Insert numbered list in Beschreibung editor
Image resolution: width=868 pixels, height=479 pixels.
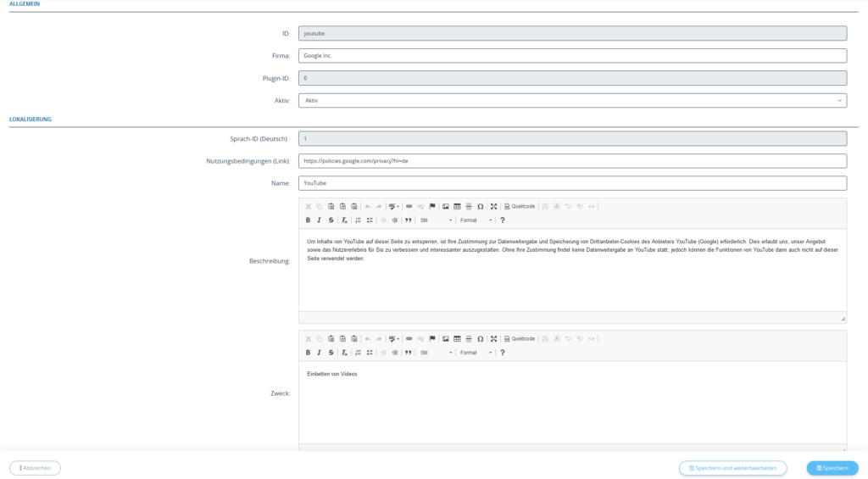[x=359, y=220]
